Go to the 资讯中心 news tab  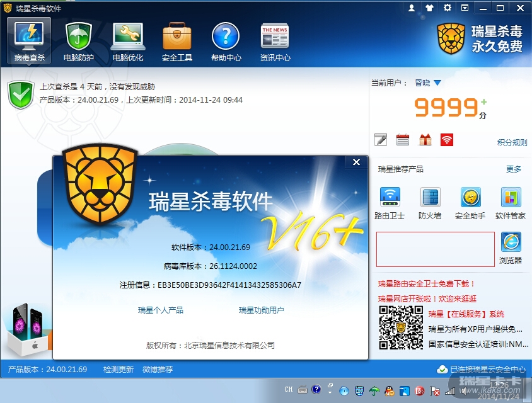pyautogui.click(x=275, y=42)
